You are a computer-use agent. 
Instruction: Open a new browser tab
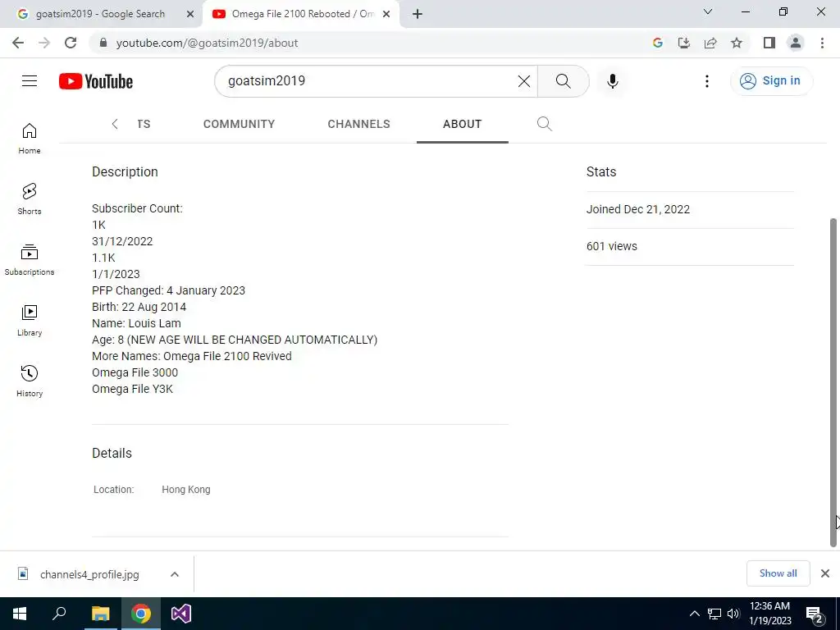coord(418,14)
